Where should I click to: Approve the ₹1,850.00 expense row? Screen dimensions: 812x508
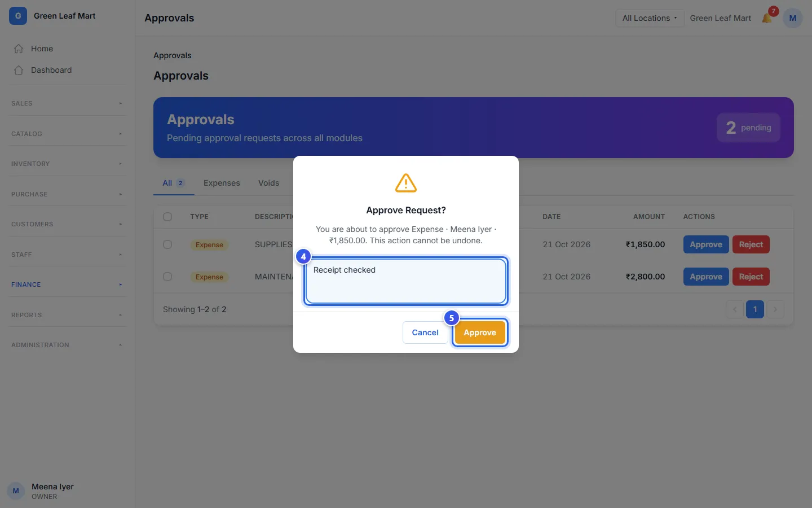click(x=706, y=244)
